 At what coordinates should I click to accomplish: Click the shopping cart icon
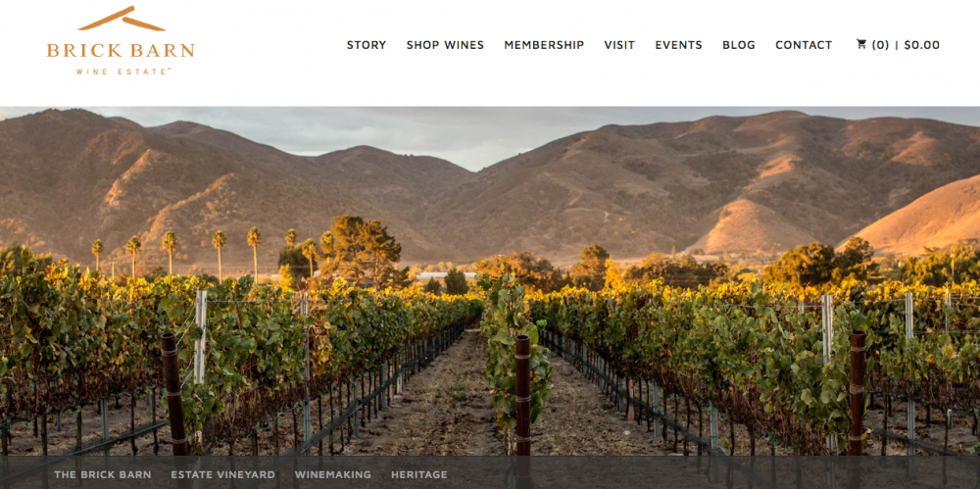coord(861,44)
